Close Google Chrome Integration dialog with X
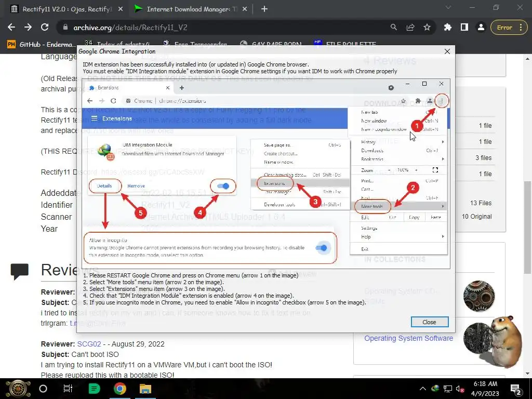The height and width of the screenshot is (399, 532). click(447, 51)
